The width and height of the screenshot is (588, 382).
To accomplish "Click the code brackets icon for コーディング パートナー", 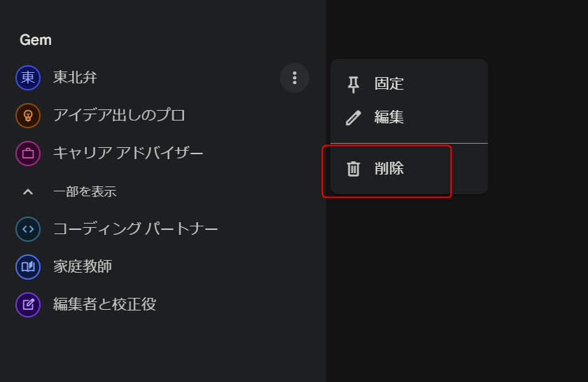I will click(28, 229).
